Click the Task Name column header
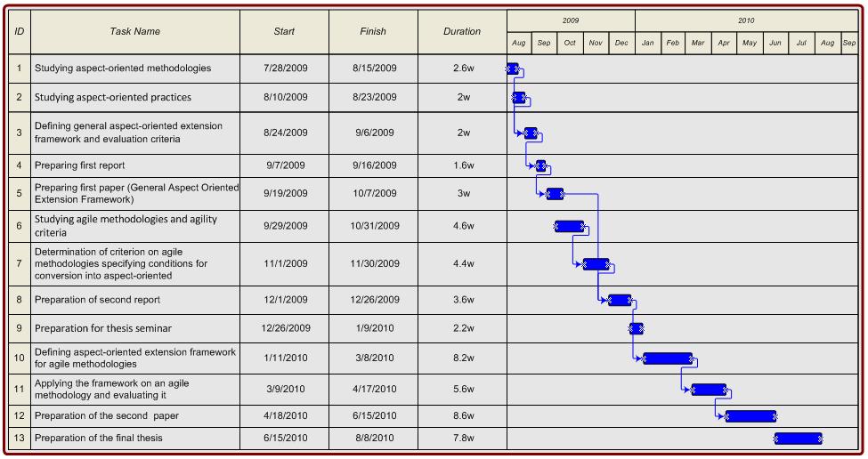The height and width of the screenshot is (459, 868). pos(135,32)
